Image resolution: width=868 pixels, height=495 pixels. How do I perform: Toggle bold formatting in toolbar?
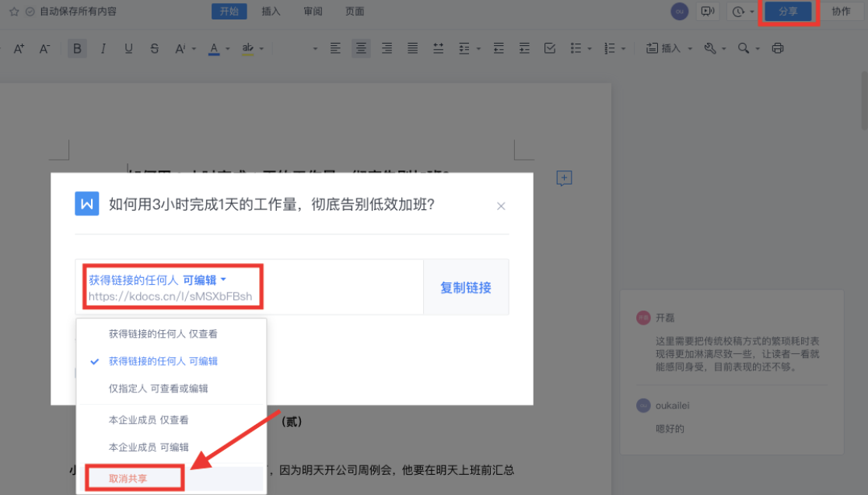click(76, 48)
